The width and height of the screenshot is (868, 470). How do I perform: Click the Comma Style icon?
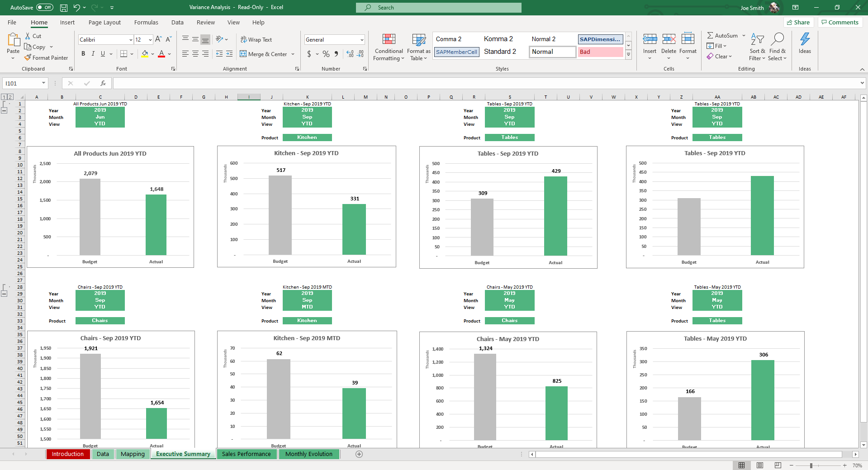(336, 54)
